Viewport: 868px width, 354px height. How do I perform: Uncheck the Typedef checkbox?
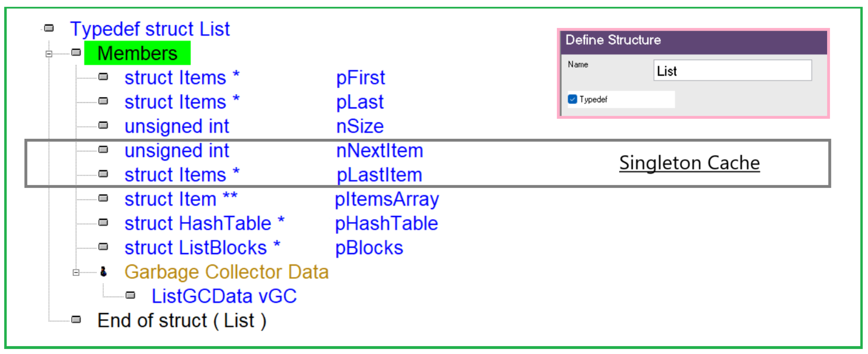(x=572, y=99)
